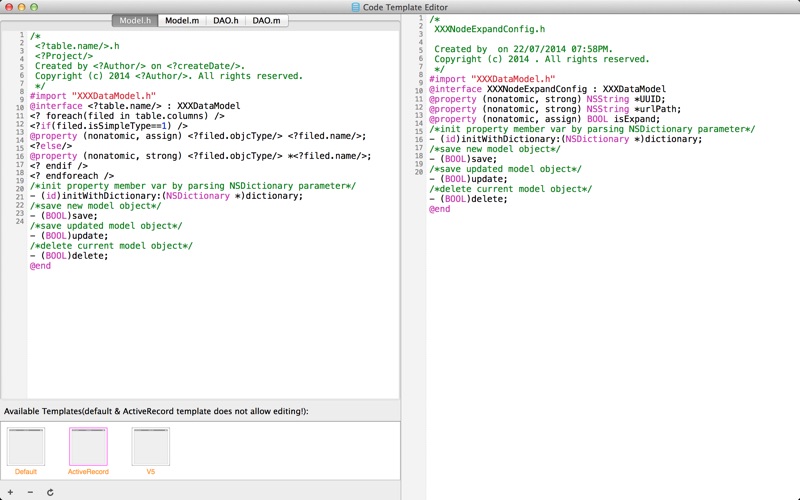Viewport: 800px width, 500px height.
Task: Click the 'foreach(filed in table.columns)' line
Action: [x=127, y=116]
